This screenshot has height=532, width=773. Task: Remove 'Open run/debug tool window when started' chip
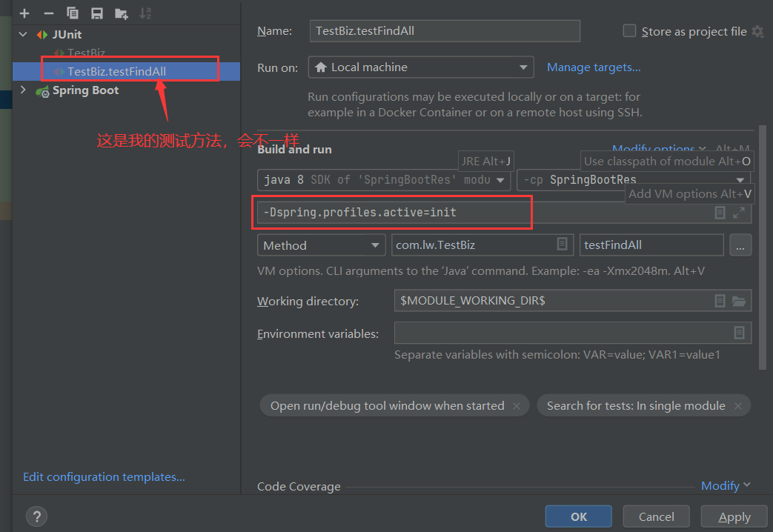click(516, 406)
